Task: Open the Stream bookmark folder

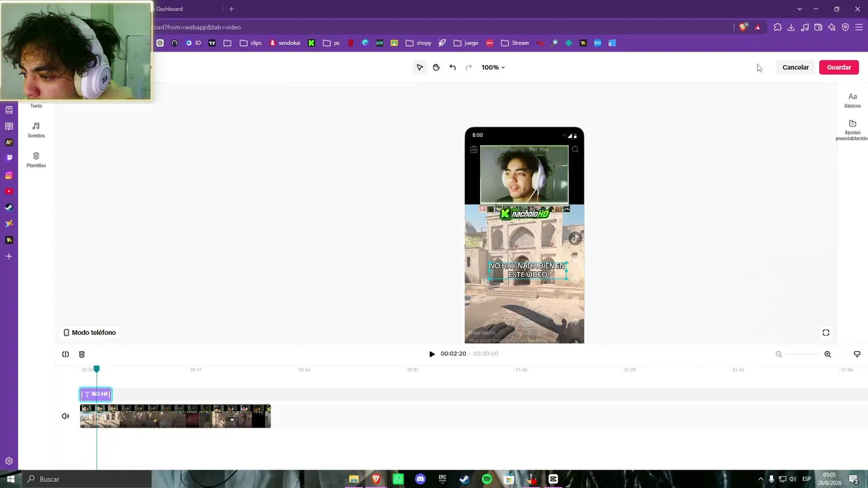Action: click(x=515, y=43)
